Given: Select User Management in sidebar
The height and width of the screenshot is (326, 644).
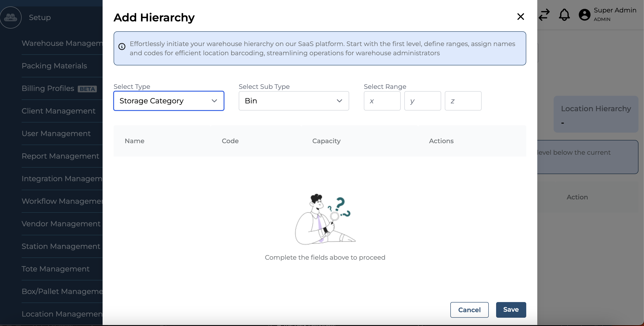Looking at the screenshot, I should pos(56,133).
